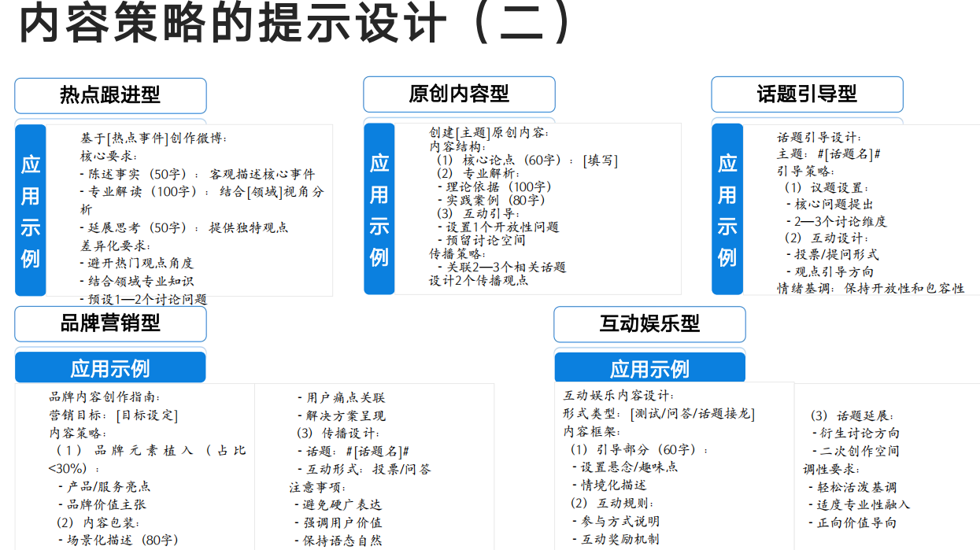Click the line 形式类型：[测试/问答/话题接龙]
Viewport: 980px width, 550px height.
click(659, 414)
